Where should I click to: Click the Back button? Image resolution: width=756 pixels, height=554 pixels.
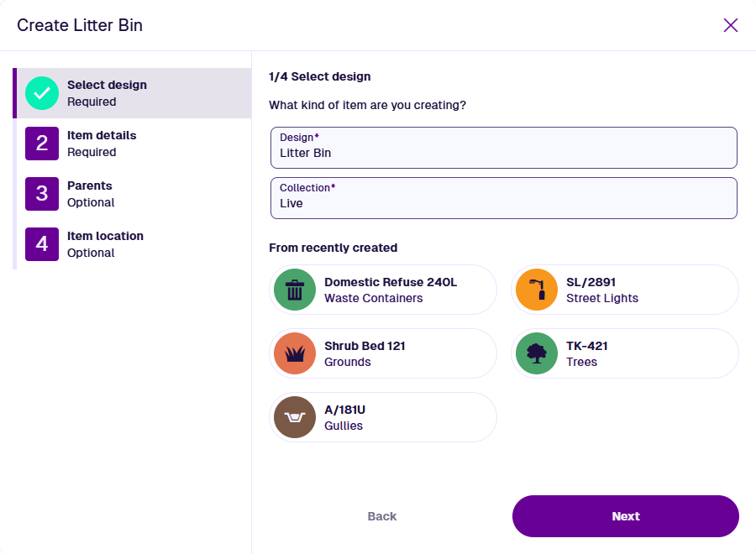(382, 516)
